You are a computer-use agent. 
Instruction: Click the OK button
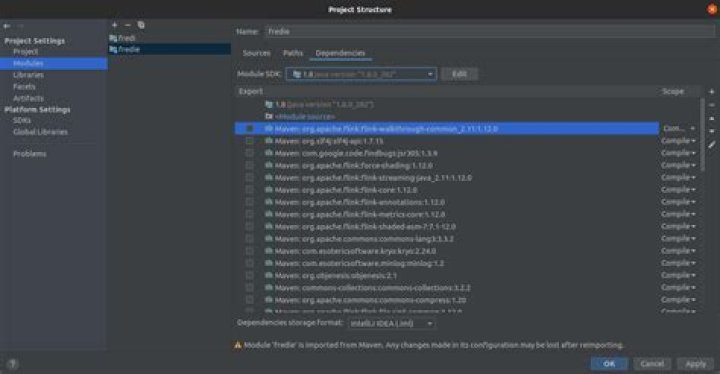click(x=609, y=364)
